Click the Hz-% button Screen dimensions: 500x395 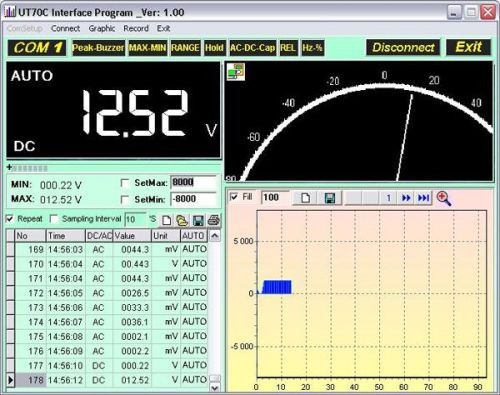coord(312,48)
